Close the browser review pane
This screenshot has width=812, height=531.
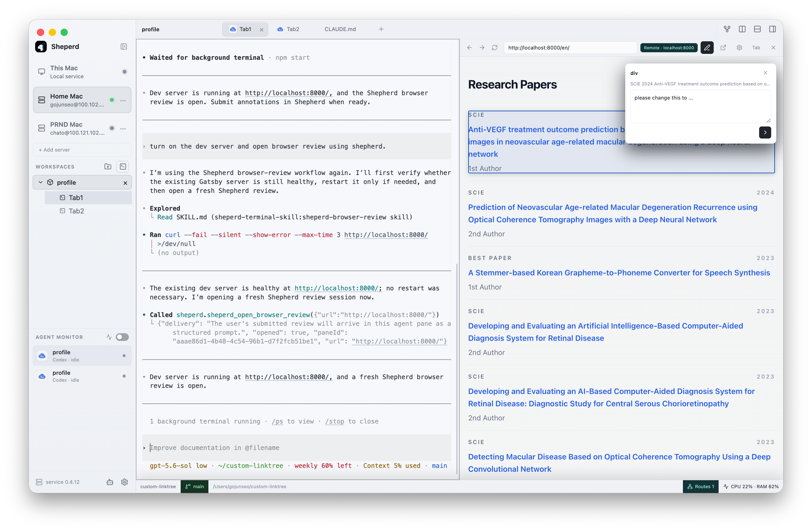[x=773, y=48]
